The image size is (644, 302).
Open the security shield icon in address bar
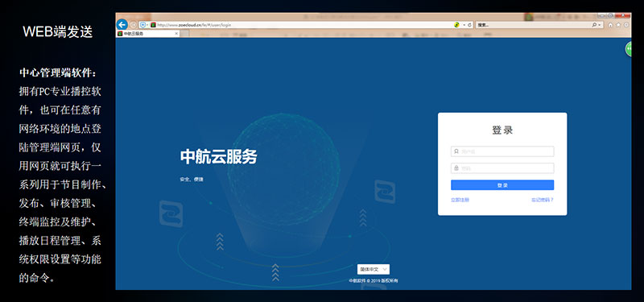point(142,25)
